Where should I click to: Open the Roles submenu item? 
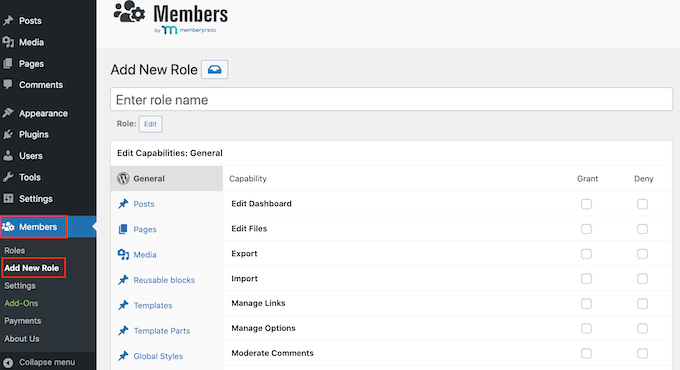(14, 250)
